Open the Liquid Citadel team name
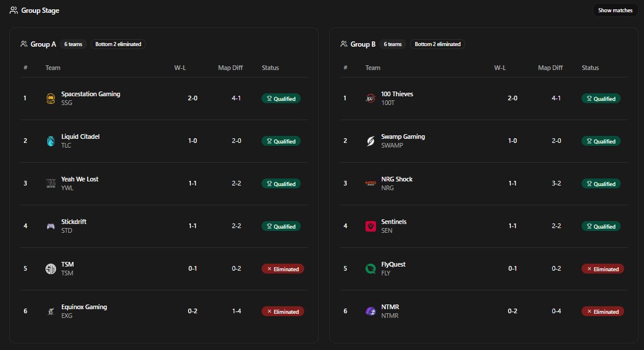The width and height of the screenshot is (644, 350). [x=81, y=136]
